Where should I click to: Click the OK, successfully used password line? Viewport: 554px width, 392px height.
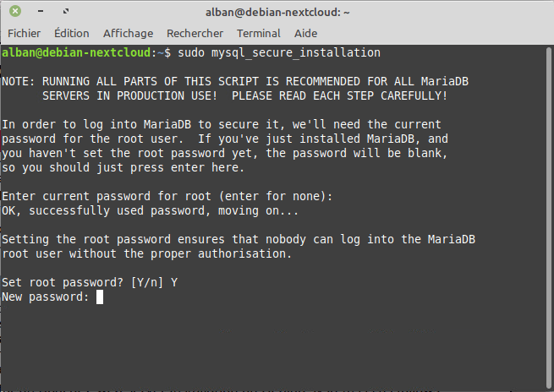click(151, 210)
